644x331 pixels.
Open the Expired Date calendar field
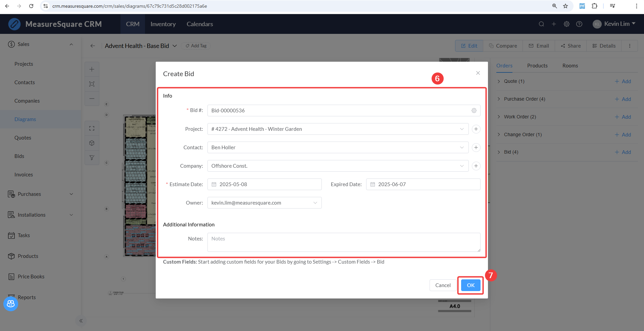click(423, 184)
